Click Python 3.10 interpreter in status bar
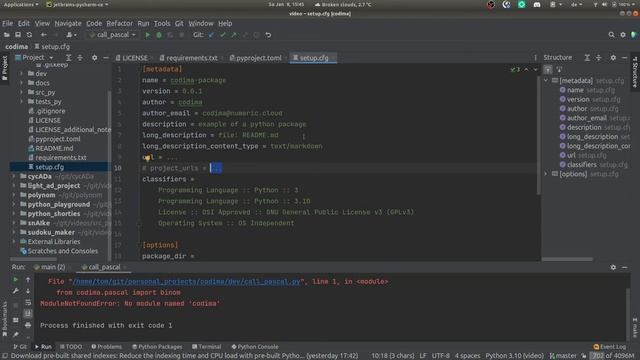This screenshot has height=360, width=640. click(x=514, y=356)
